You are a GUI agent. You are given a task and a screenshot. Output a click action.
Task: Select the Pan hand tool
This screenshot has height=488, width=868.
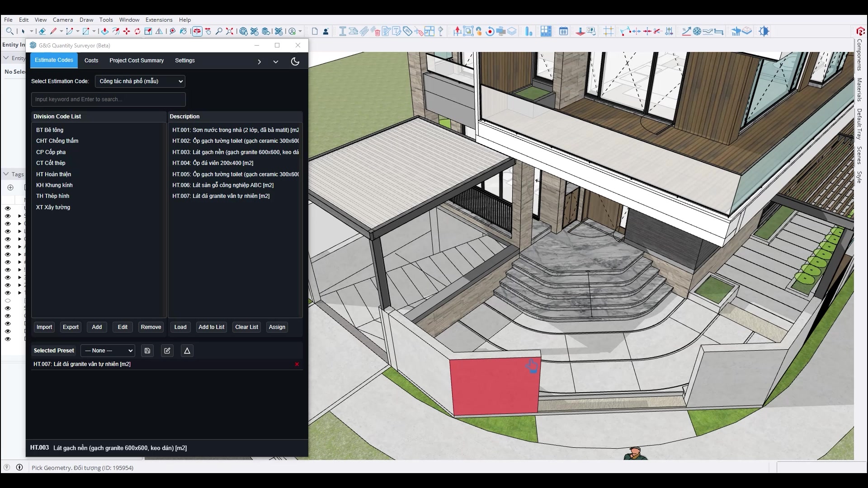click(x=208, y=31)
